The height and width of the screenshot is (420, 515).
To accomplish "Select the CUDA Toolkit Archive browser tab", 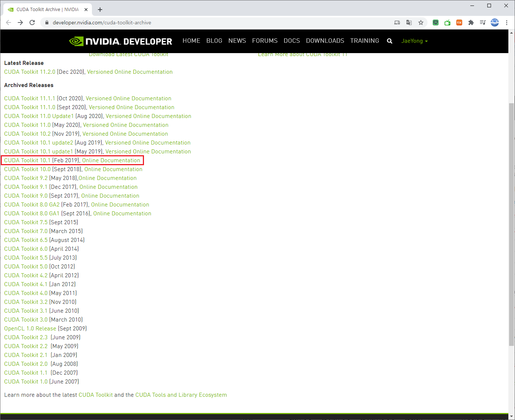I will pyautogui.click(x=47, y=10).
